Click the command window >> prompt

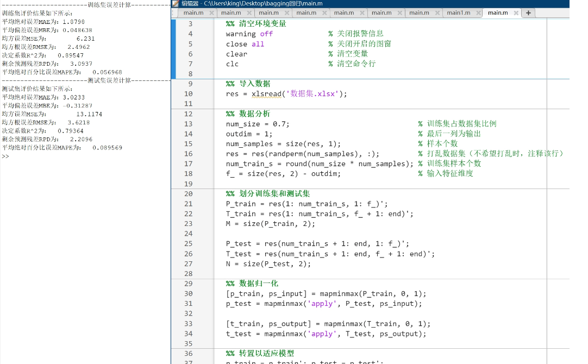[5, 156]
